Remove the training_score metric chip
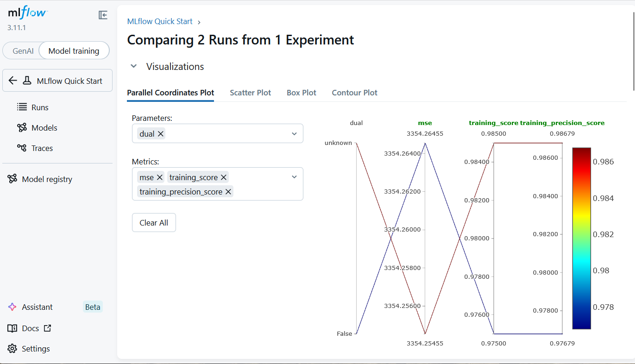Viewport: 635px width, 364px height. [224, 177]
